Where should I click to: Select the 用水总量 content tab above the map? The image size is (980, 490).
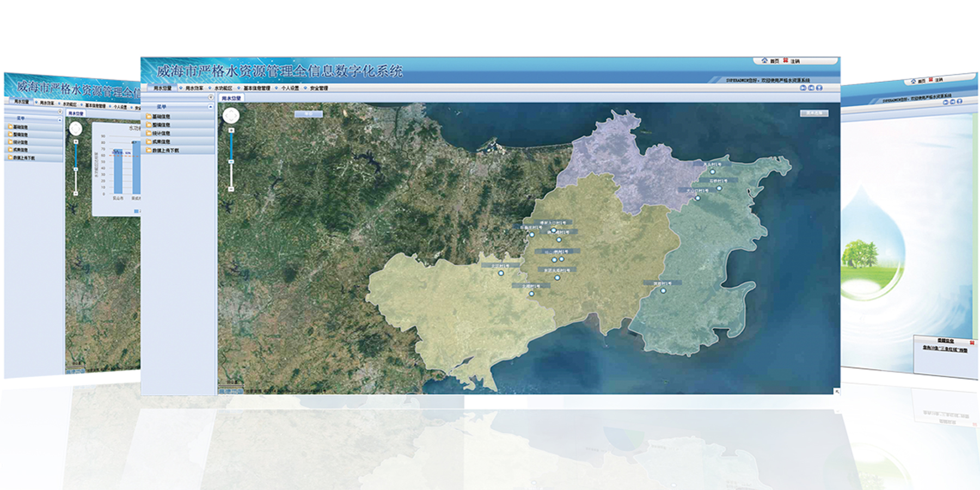[231, 99]
